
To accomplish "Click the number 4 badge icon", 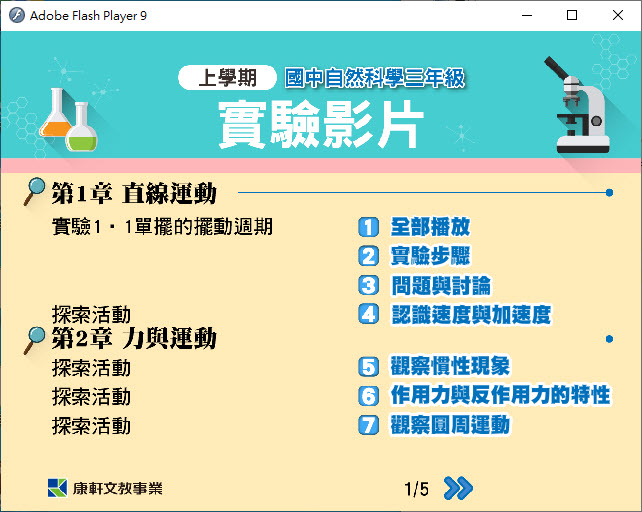I will tap(369, 315).
